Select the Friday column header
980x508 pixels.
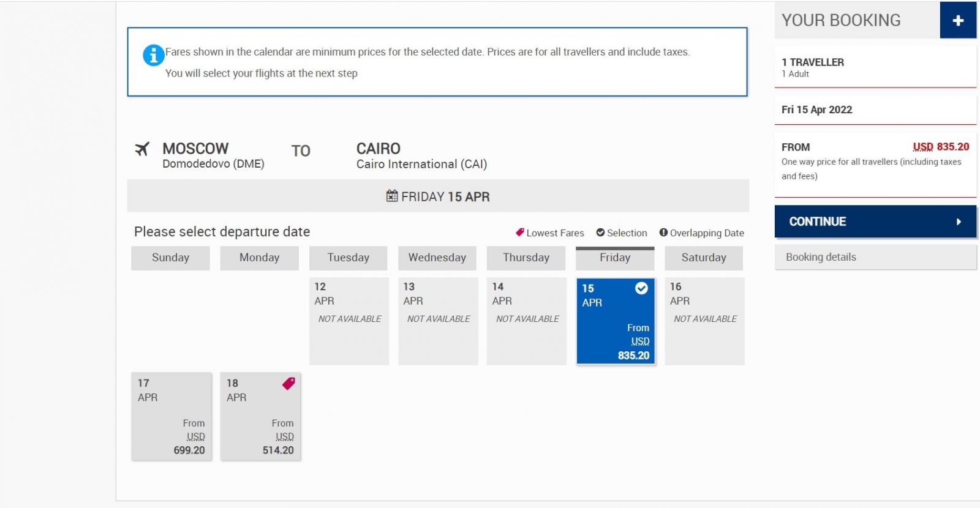pos(615,258)
